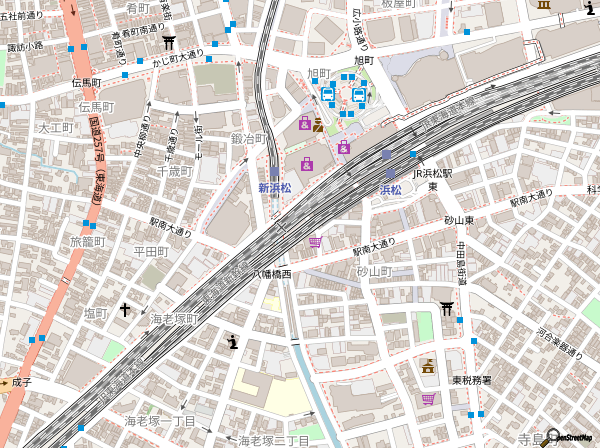
Task: Click the department store icon above 新浜松
Action: (307, 164)
